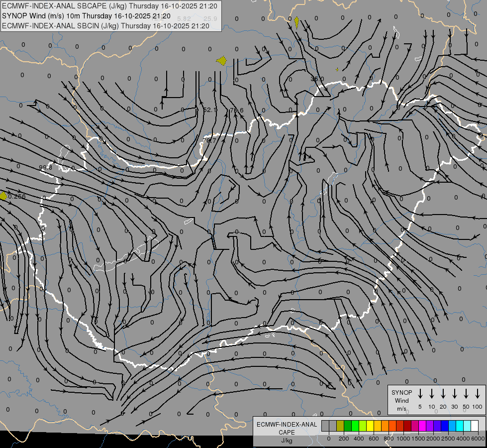Click the 99.8 value on the map
The image size is (487, 448).
[x=46, y=168]
